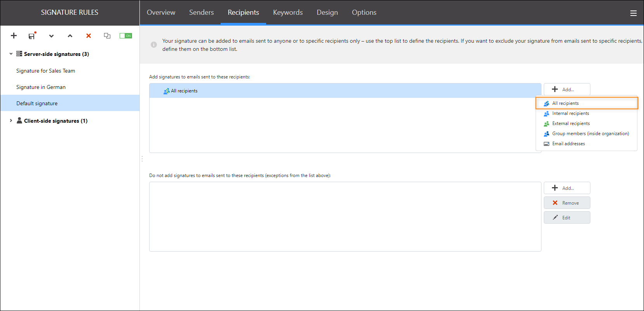The image size is (644, 311).
Task: Expand the Client-side signatures group
Action: (x=11, y=121)
